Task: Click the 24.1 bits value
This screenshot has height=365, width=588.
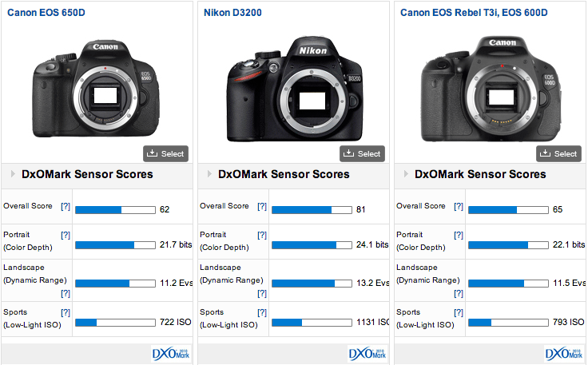Action: tap(372, 244)
